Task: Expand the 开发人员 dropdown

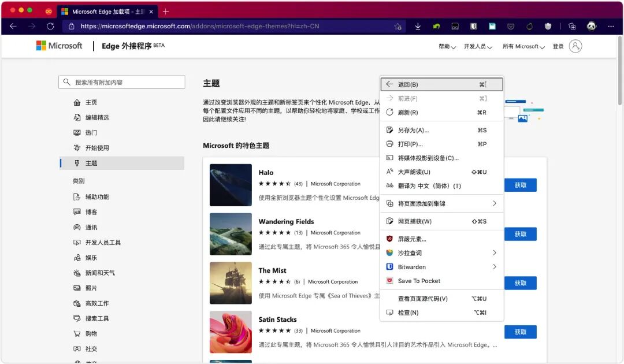Action: pos(478,47)
